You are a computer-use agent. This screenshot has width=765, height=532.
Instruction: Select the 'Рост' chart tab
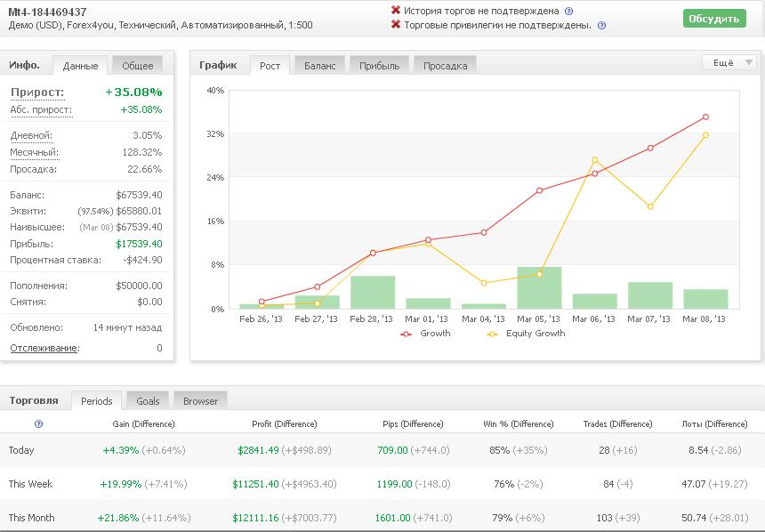tap(270, 66)
